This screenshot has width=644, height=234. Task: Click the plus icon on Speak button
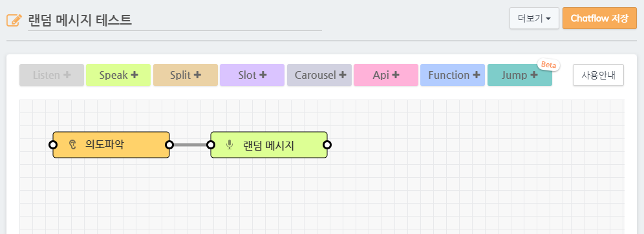click(134, 75)
